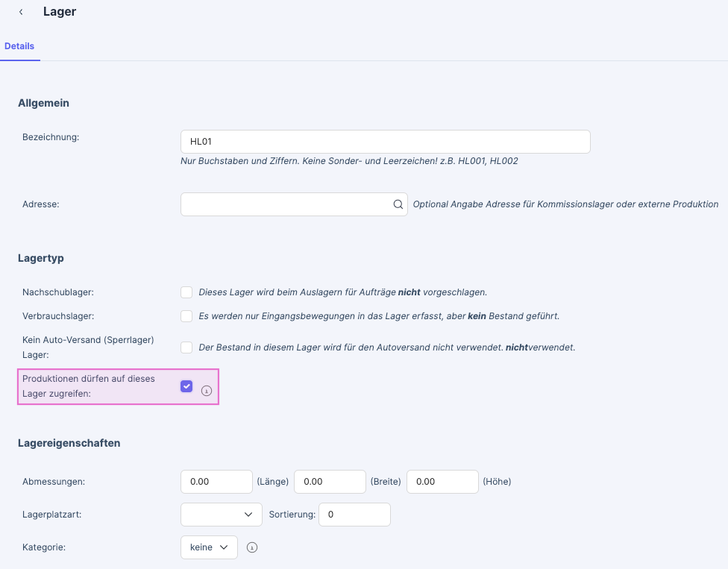The image size is (728, 569).
Task: Expand the Kategorie dropdown showing keine
Action: (x=209, y=547)
